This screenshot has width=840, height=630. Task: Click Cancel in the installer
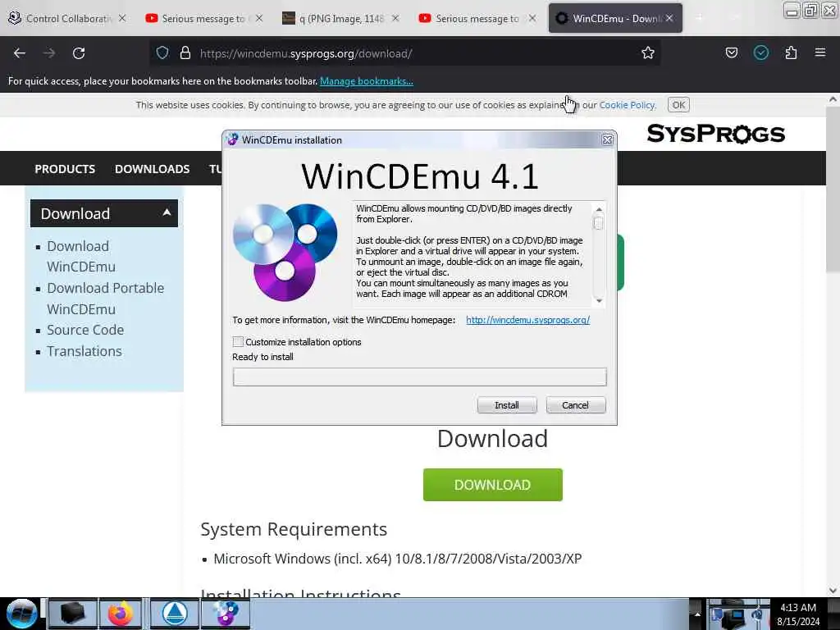(576, 405)
